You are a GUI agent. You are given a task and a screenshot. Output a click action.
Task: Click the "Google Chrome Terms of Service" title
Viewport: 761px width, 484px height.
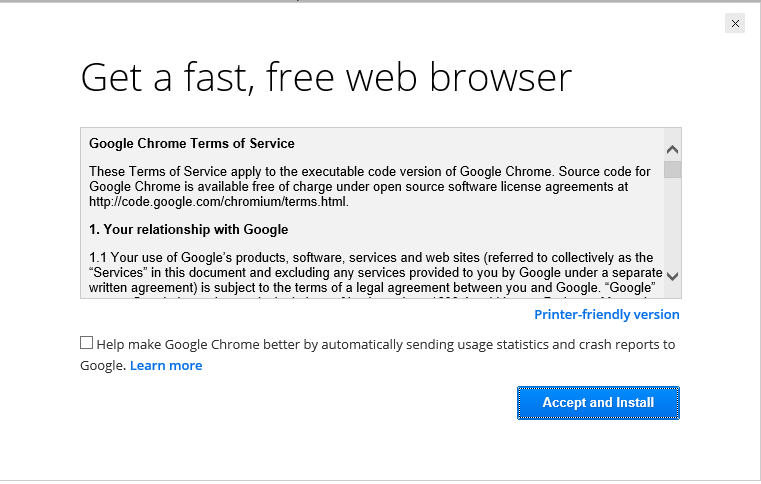(x=192, y=144)
